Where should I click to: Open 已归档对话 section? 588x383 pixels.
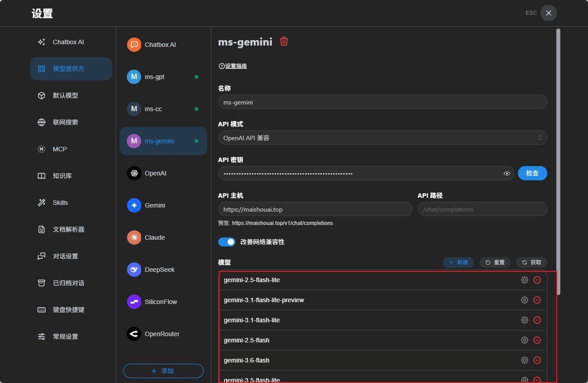pyautogui.click(x=71, y=283)
